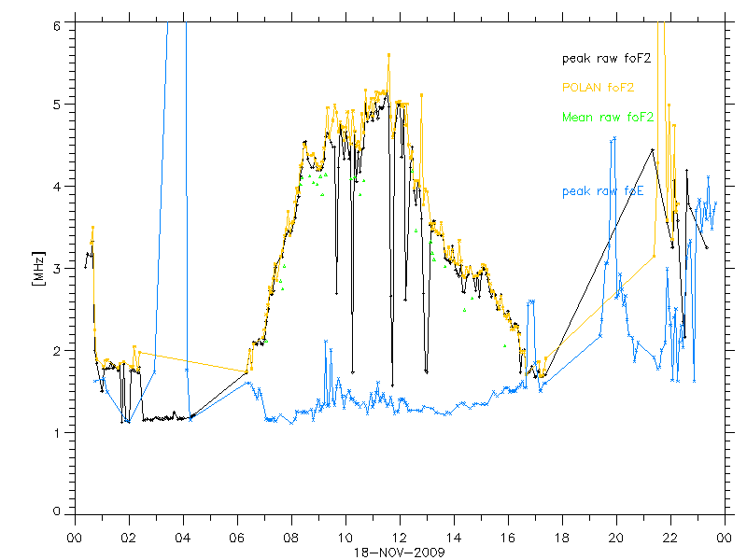Click the y-axis value 5

coord(57,105)
